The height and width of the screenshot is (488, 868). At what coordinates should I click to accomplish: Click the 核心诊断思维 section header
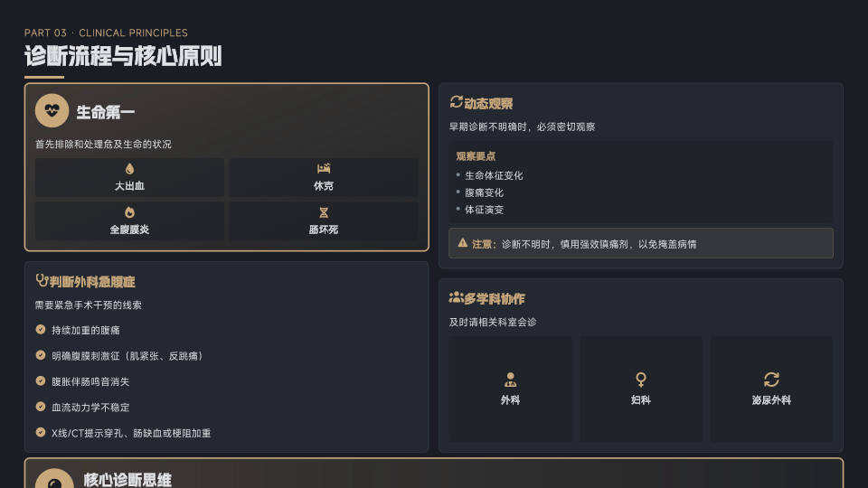(x=127, y=479)
